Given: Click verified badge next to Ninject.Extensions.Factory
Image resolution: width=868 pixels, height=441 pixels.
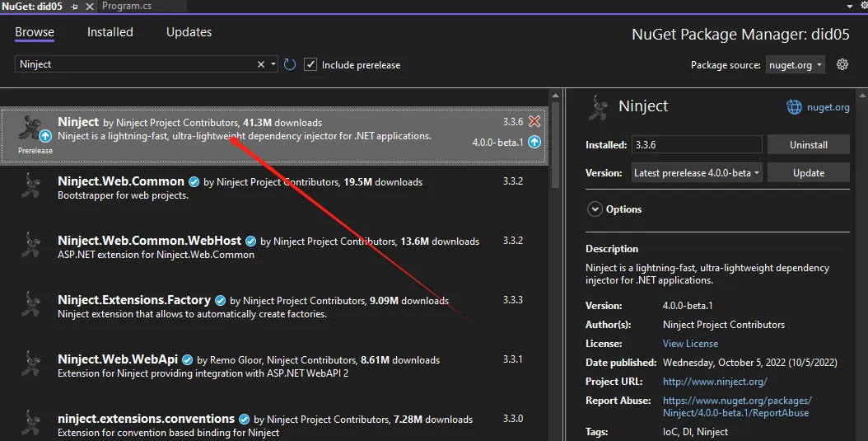Looking at the screenshot, I should 221,300.
